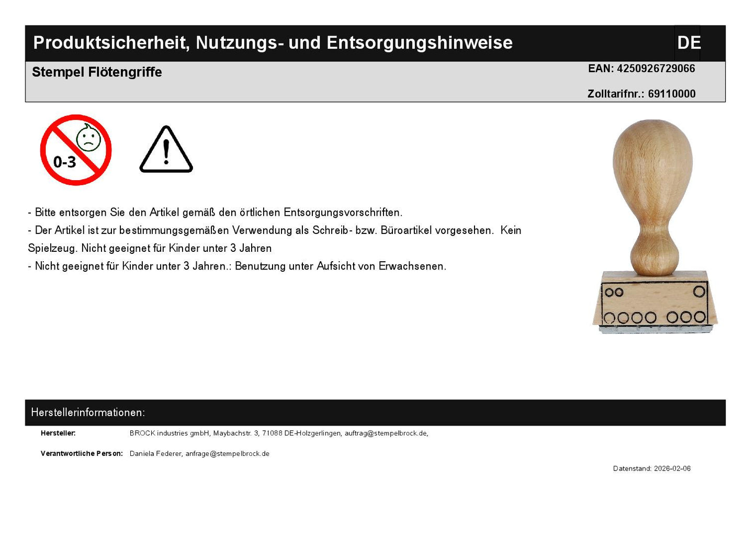This screenshot has height=535, width=756.
Task: Select the product name Stempel Flötengriffe
Action: [x=97, y=72]
